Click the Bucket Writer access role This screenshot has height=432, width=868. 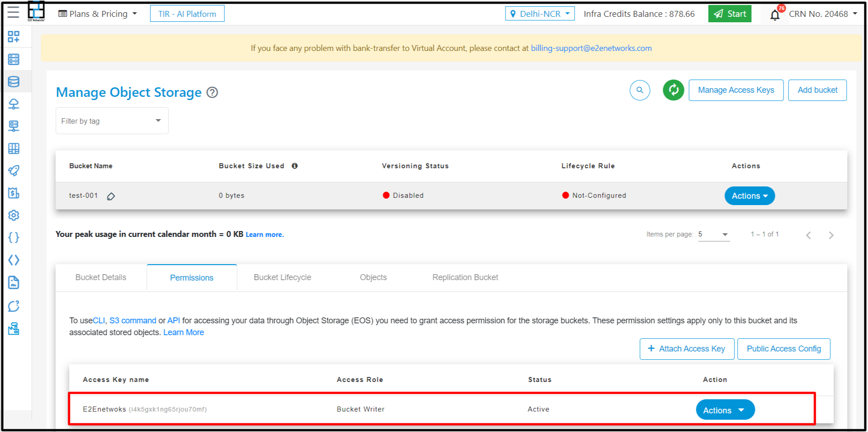coord(361,409)
